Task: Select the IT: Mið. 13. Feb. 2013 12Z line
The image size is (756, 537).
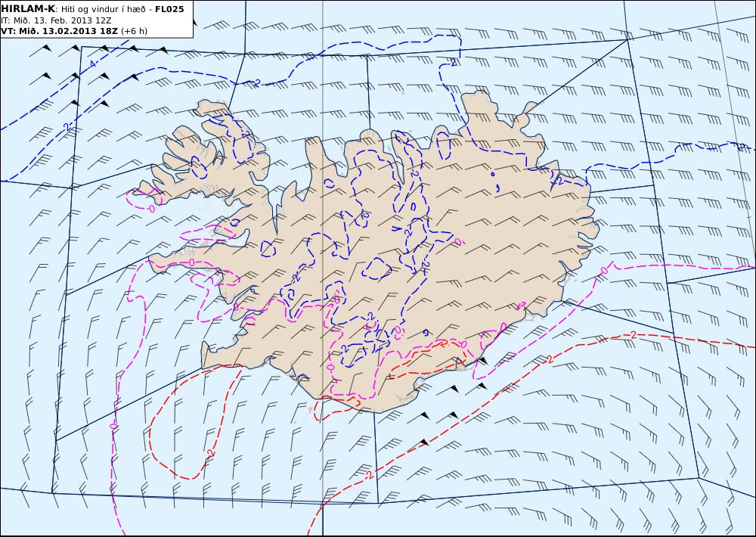Action: click(x=57, y=20)
